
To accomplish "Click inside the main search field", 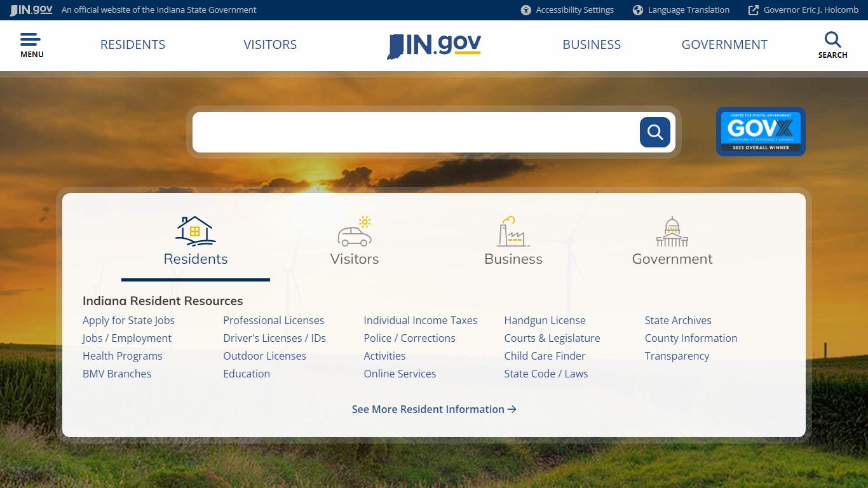I will (416, 132).
